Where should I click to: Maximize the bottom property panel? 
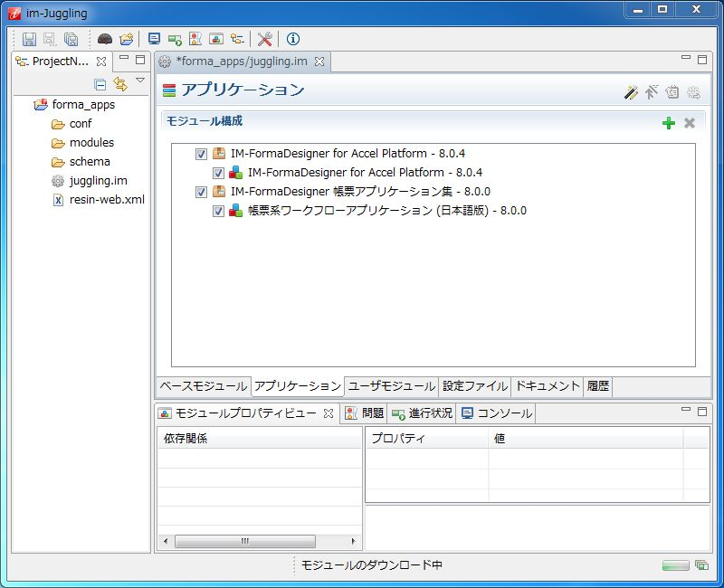point(702,412)
